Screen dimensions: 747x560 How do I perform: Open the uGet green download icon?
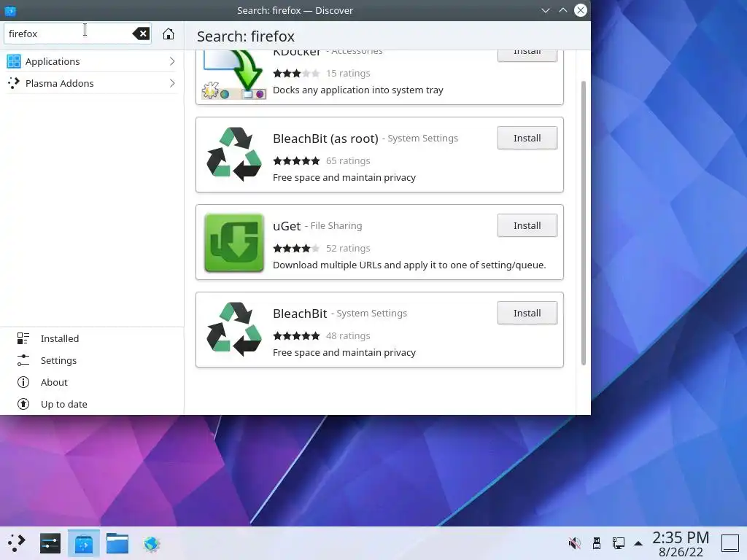pyautogui.click(x=234, y=242)
